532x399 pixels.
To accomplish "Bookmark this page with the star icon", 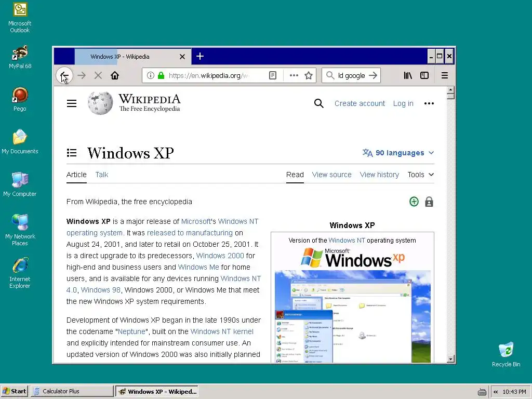I will click(309, 75).
